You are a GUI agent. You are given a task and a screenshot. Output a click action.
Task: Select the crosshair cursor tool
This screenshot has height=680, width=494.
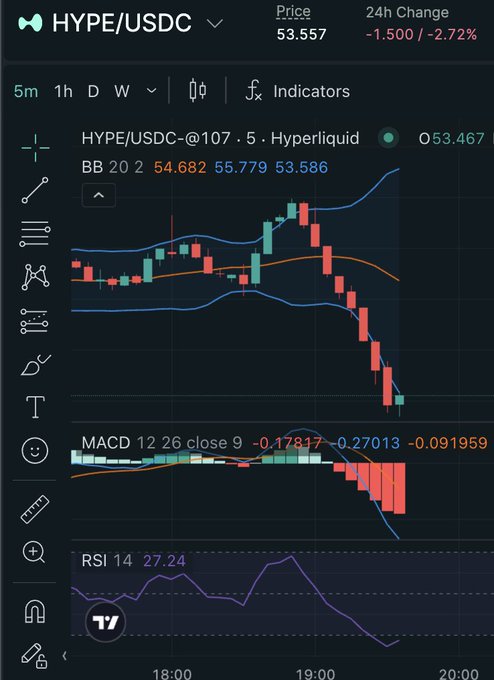[x=35, y=148]
